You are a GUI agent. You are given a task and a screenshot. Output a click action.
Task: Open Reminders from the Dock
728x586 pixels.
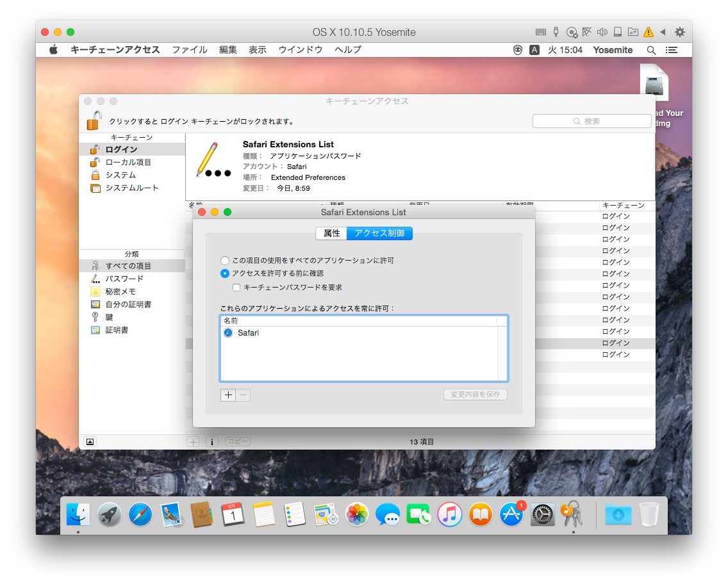295,514
